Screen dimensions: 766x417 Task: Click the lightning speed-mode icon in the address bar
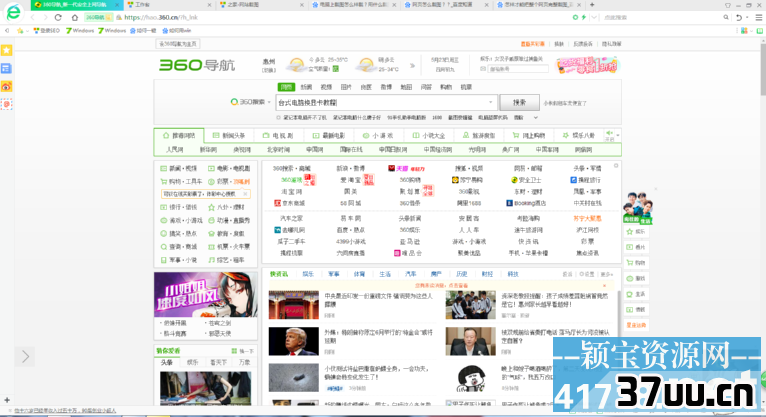pos(584,17)
